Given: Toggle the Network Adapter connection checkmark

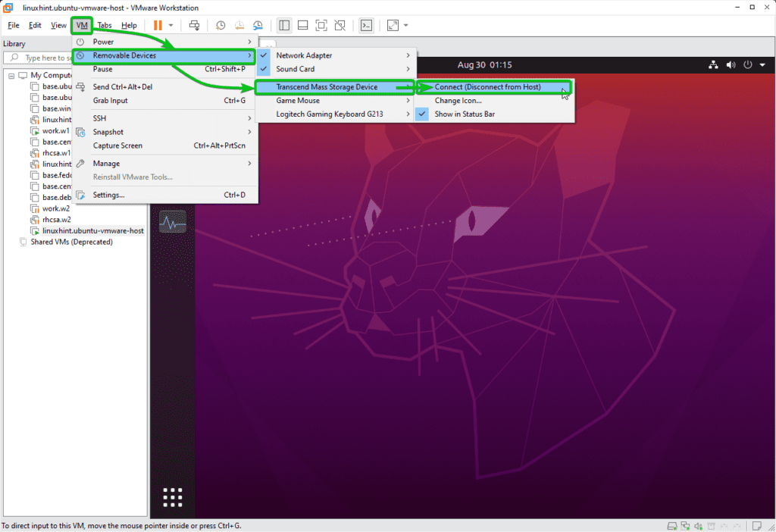Looking at the screenshot, I should coord(263,55).
